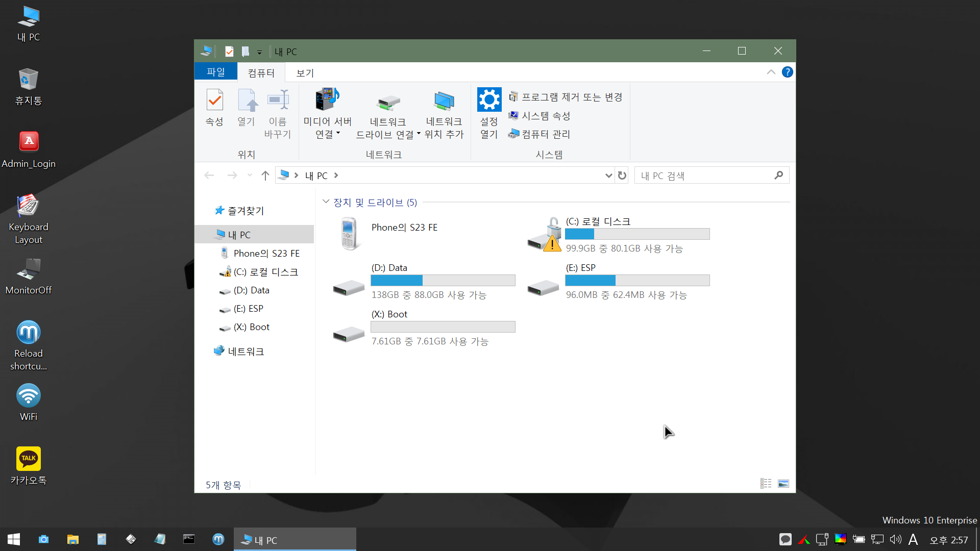Open the media server connection (미디어 서버 연결) icon
Screen dimensions: 980x551
pyautogui.click(x=327, y=99)
